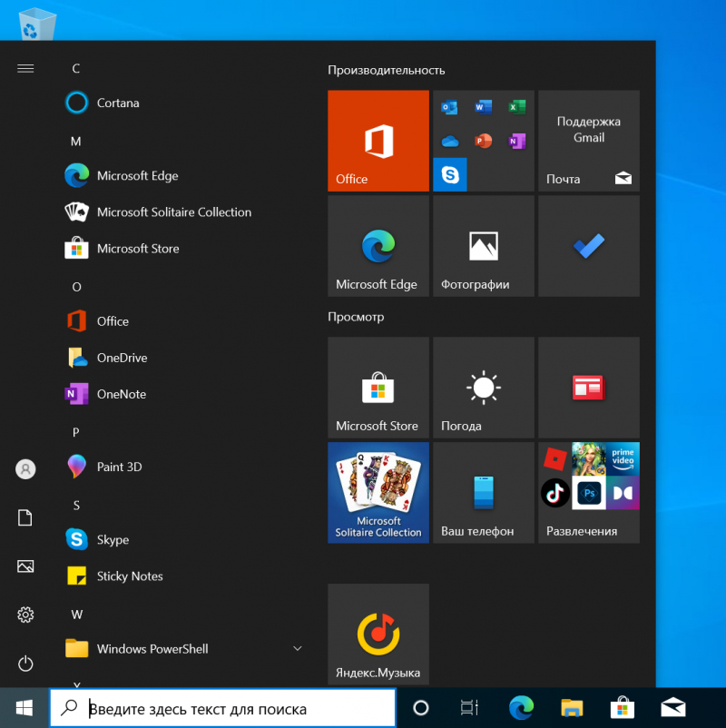726x728 pixels.
Task: Open the Power options button
Action: click(x=25, y=664)
